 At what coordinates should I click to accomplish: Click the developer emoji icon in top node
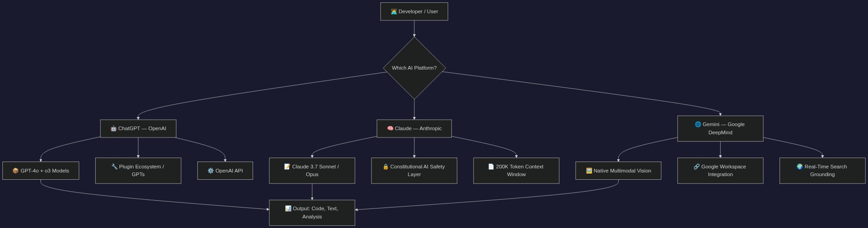[394, 11]
